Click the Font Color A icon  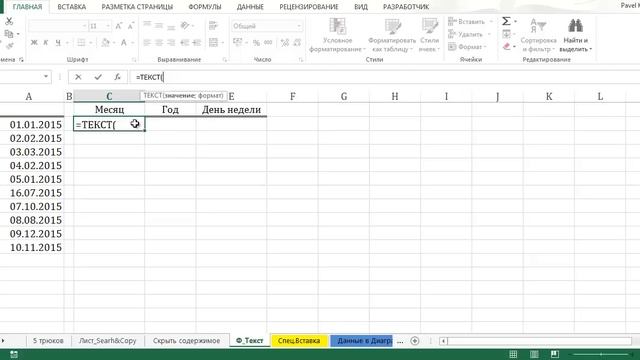click(x=124, y=42)
